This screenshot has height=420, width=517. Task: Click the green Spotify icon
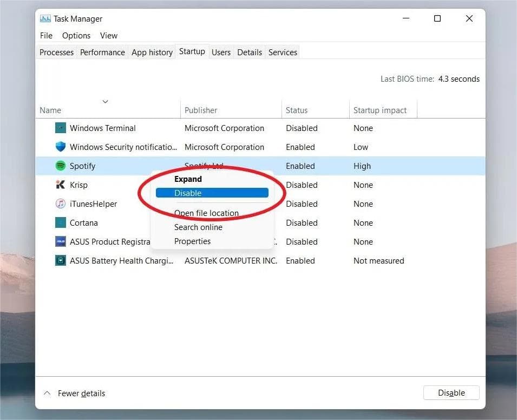click(60, 166)
